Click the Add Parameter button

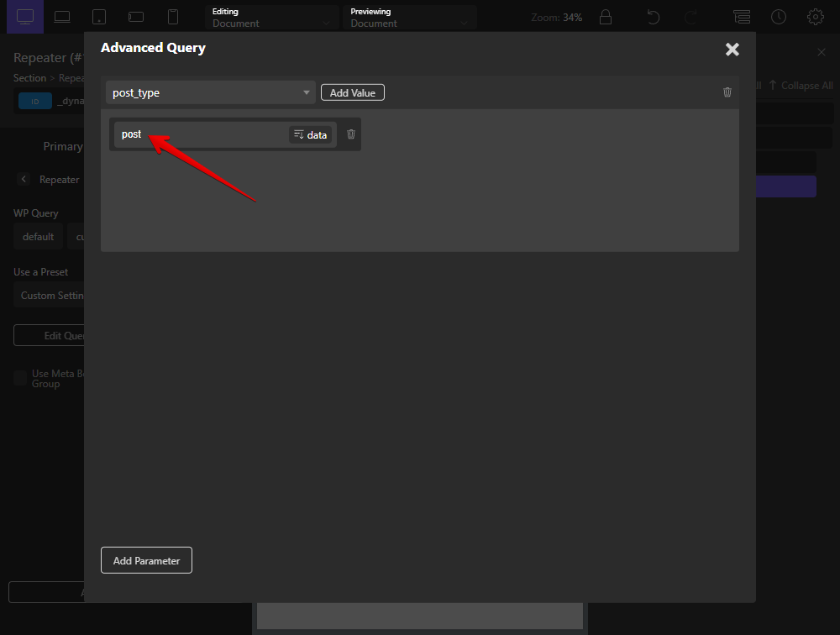[x=146, y=560]
